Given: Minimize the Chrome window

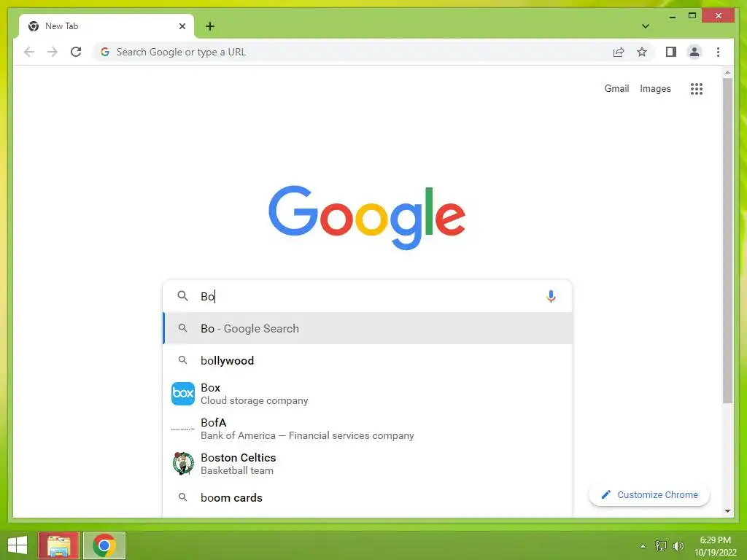Looking at the screenshot, I should 672,17.
